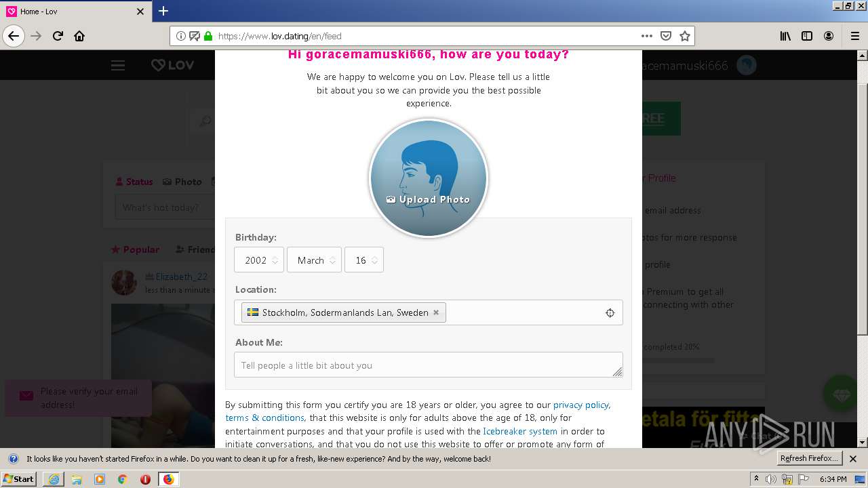Click Refresh Firefox button
The width and height of the screenshot is (868, 488).
click(x=809, y=459)
